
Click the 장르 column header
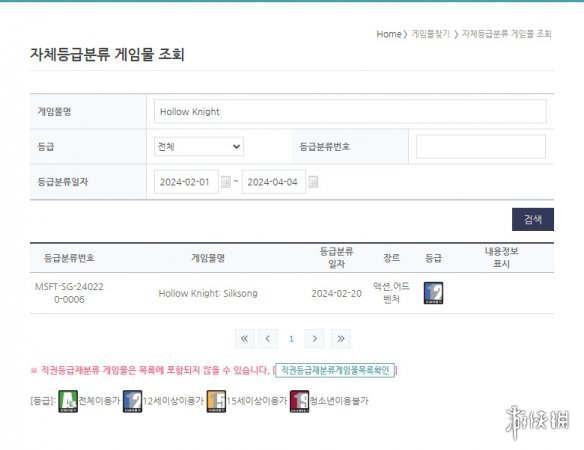point(391,258)
